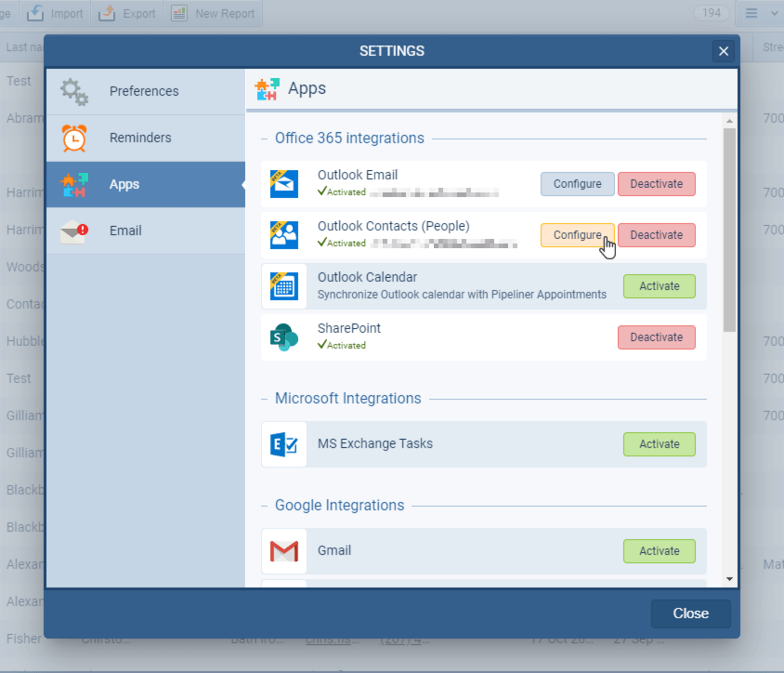Click the Outlook Email app icon
Screen dimensions: 784x673
pos(283,183)
